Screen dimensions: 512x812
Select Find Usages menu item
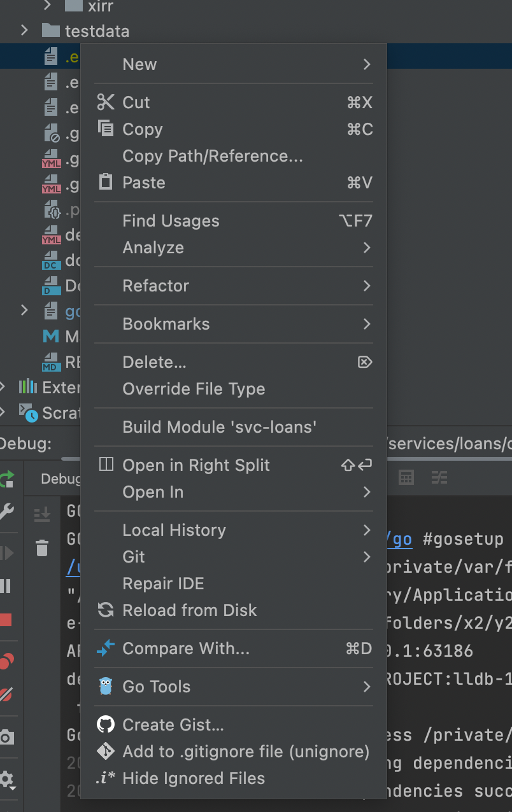pyautogui.click(x=234, y=221)
